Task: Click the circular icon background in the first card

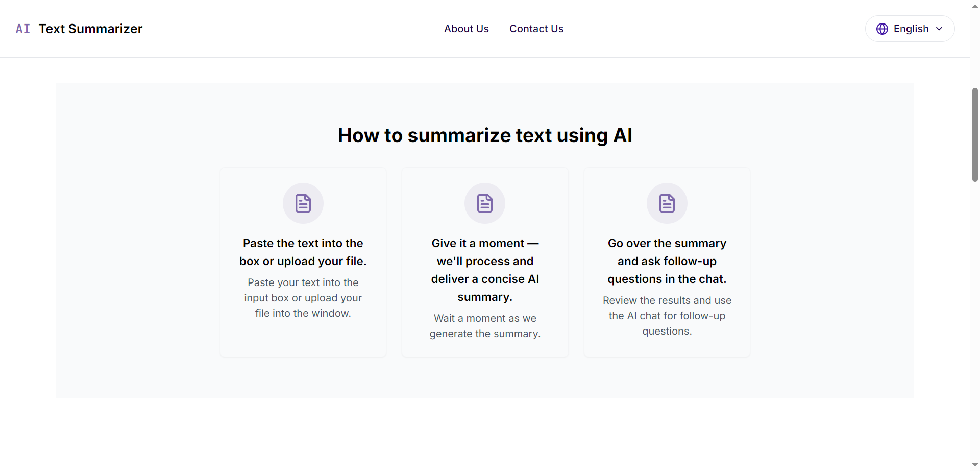Action: click(x=303, y=203)
